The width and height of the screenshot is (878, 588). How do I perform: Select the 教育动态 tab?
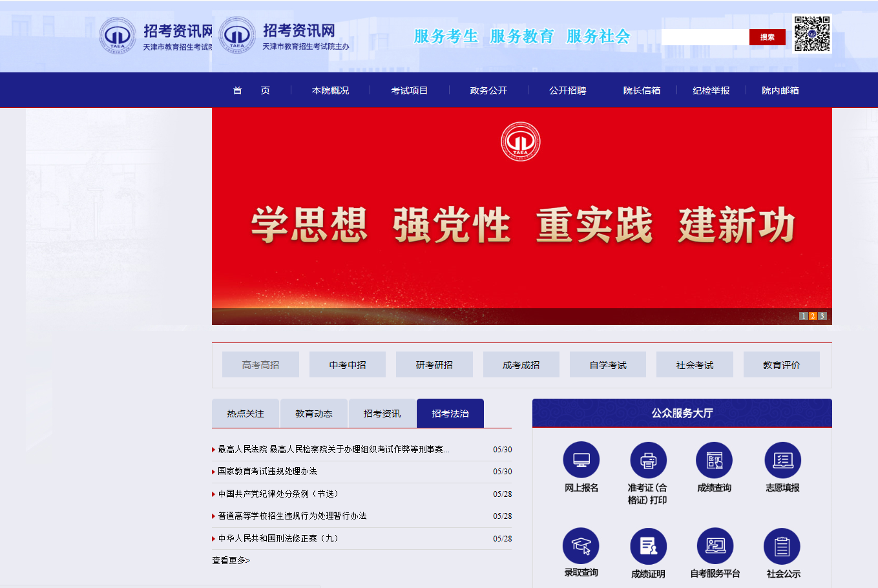(314, 414)
